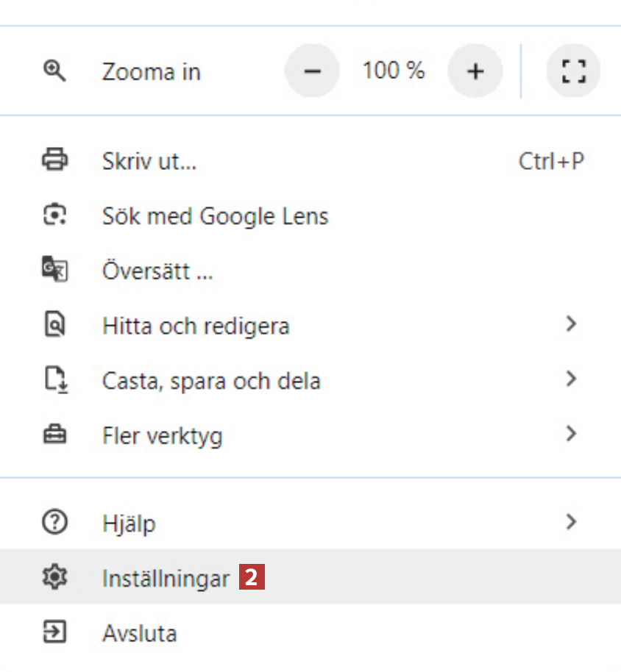Image resolution: width=621 pixels, height=672 pixels.
Task: Select the Skriv ut... menu entry
Action: pos(149,161)
